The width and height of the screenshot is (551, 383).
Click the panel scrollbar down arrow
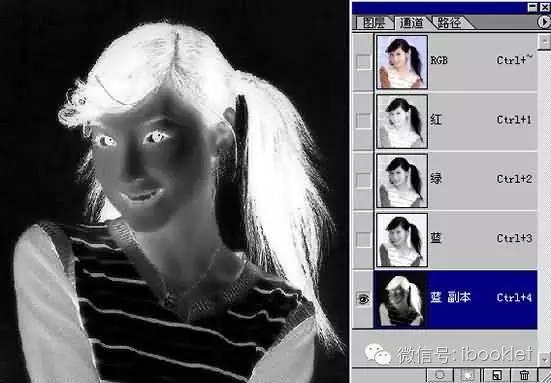pyautogui.click(x=544, y=358)
